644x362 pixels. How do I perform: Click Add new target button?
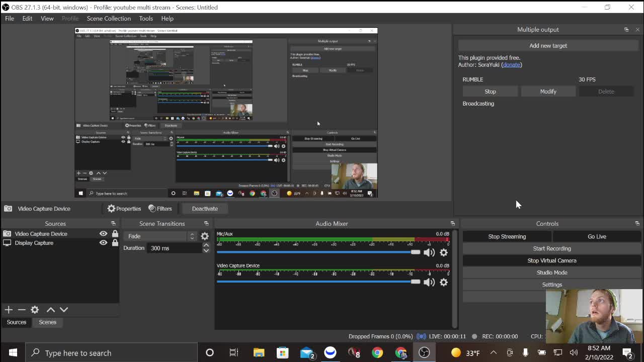548,46
